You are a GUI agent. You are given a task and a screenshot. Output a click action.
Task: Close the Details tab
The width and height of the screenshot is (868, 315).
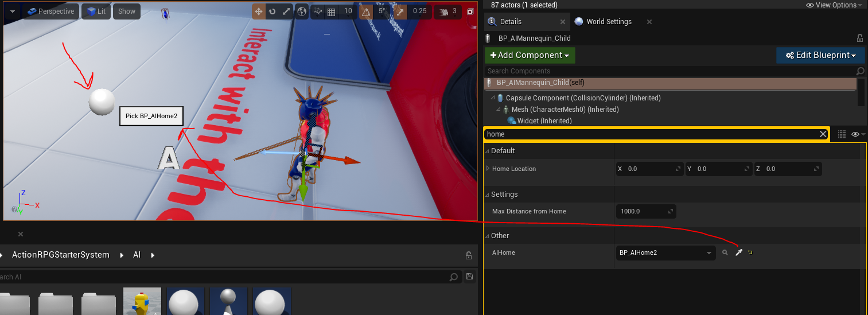pos(562,22)
